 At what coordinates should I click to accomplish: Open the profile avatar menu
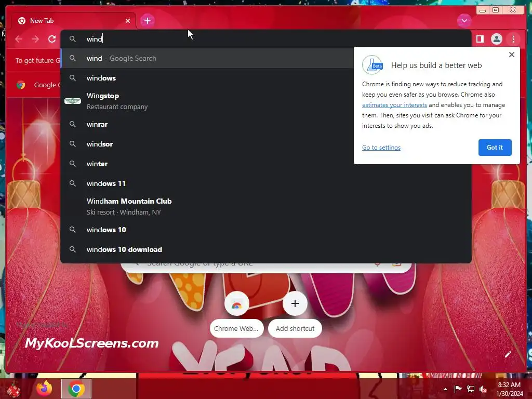coord(496,39)
